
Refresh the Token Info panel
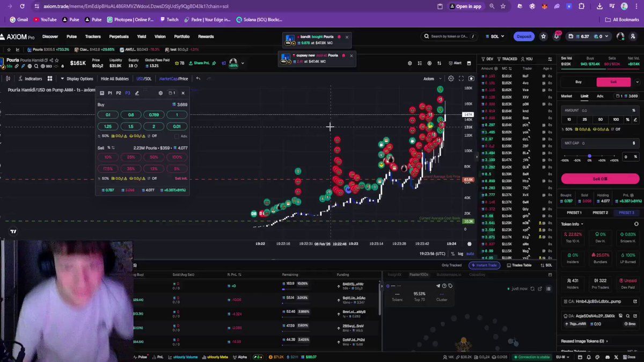636,224
